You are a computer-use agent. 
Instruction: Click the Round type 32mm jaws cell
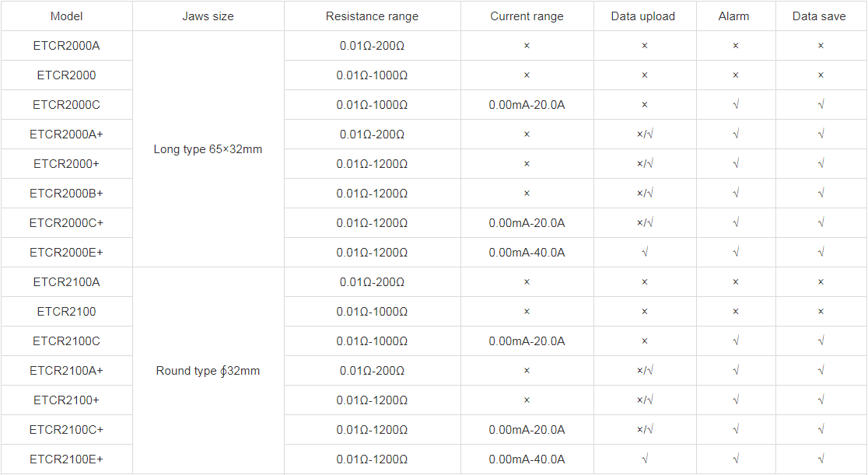pos(208,371)
